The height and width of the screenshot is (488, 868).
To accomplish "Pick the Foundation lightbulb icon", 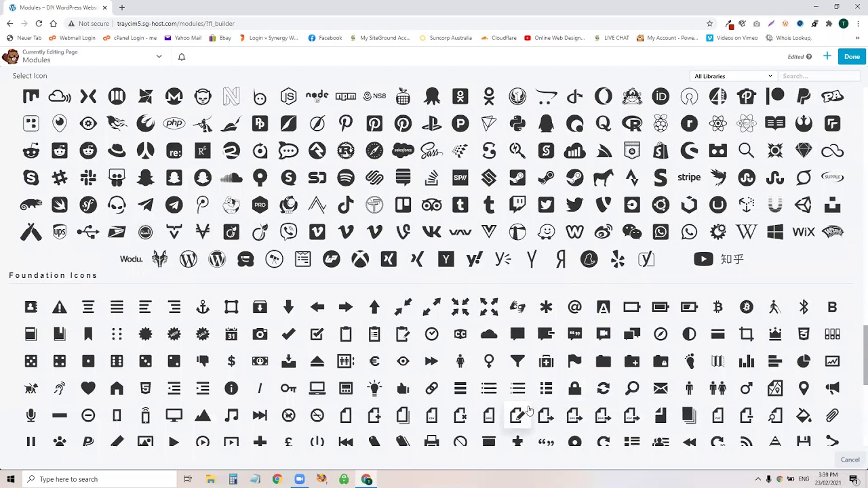I will point(374,388).
